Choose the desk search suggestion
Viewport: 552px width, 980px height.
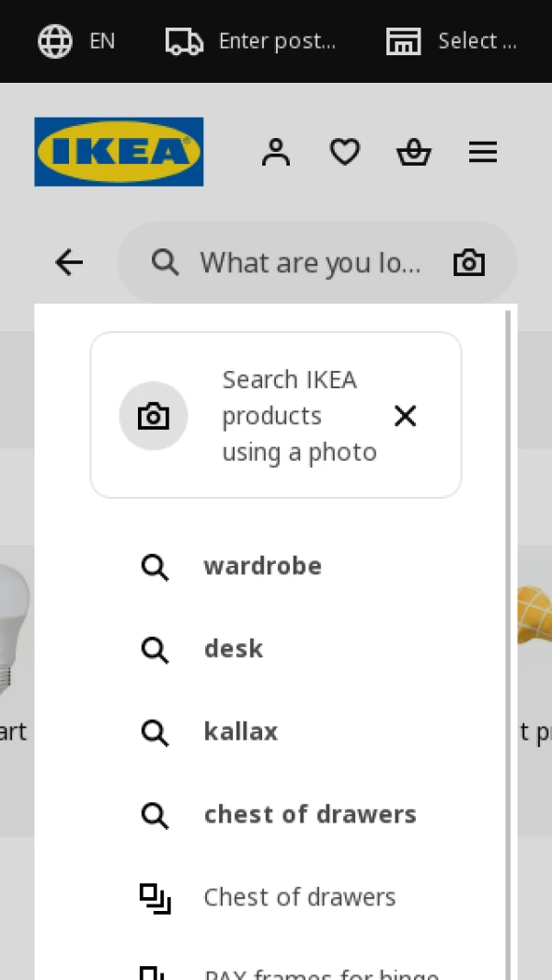pyautogui.click(x=234, y=649)
